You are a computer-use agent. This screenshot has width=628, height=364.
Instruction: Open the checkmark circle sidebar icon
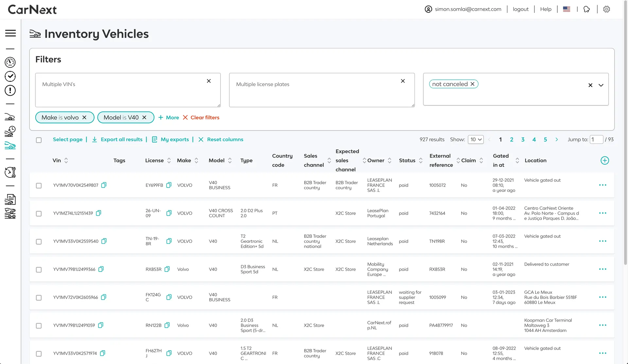point(10,76)
